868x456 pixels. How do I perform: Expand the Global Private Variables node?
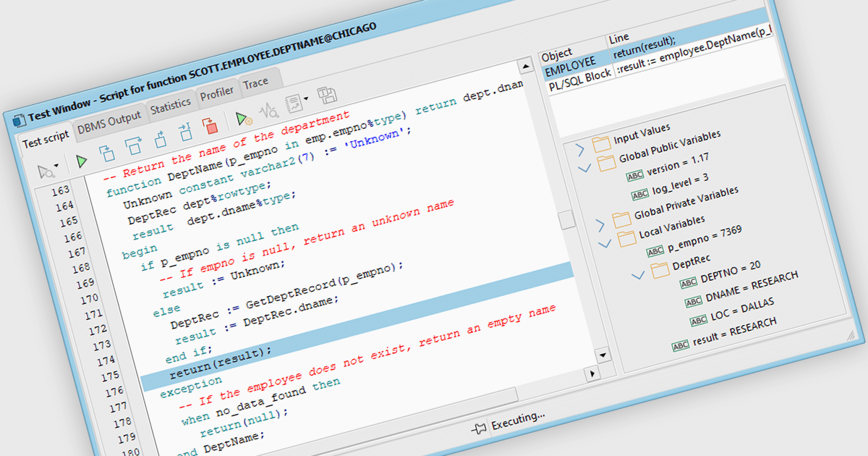pos(599,226)
